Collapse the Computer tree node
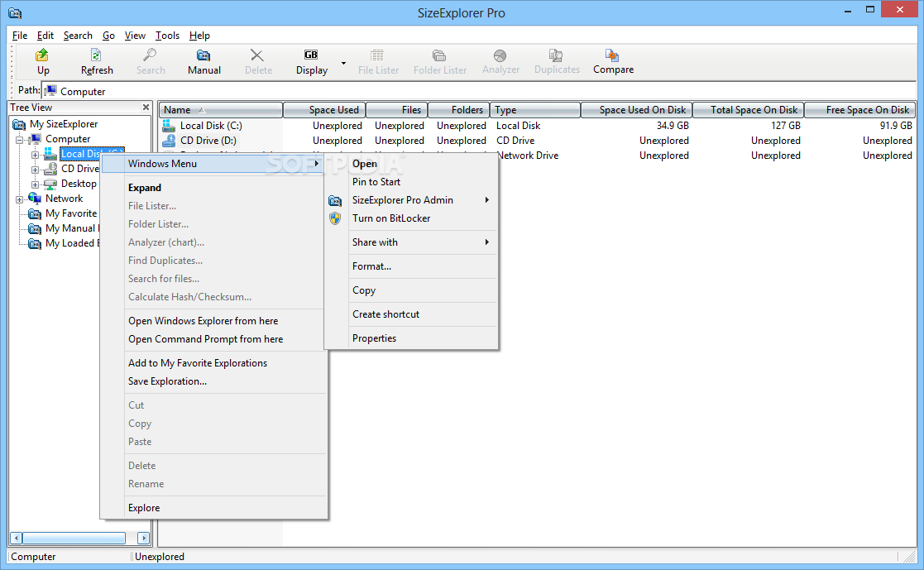Screen dimensions: 924x570 (x=20, y=140)
